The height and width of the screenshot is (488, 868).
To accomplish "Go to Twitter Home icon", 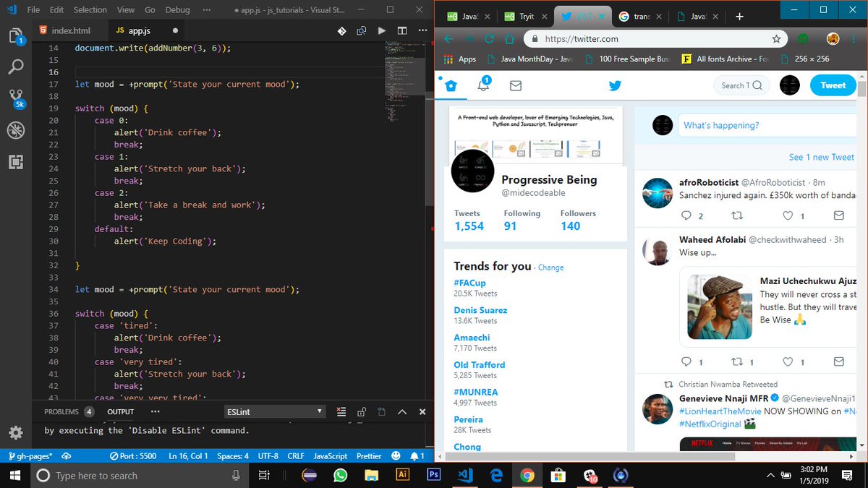I will pyautogui.click(x=451, y=86).
